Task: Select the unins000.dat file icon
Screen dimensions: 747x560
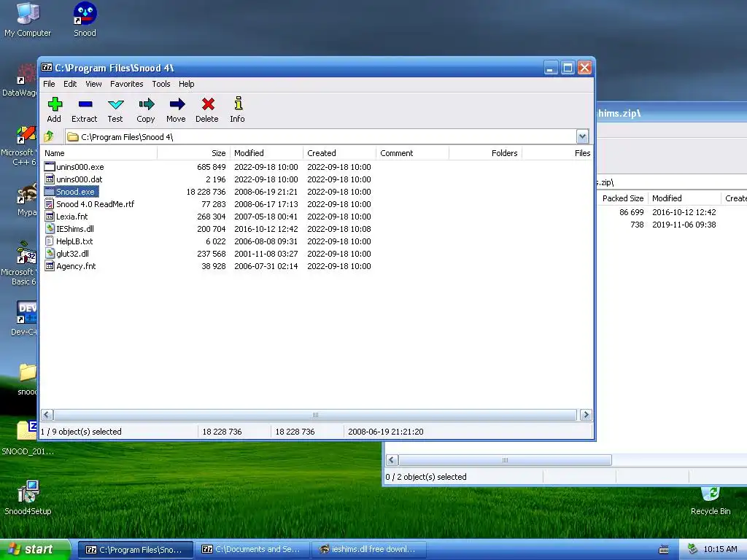Action: pyautogui.click(x=50, y=179)
